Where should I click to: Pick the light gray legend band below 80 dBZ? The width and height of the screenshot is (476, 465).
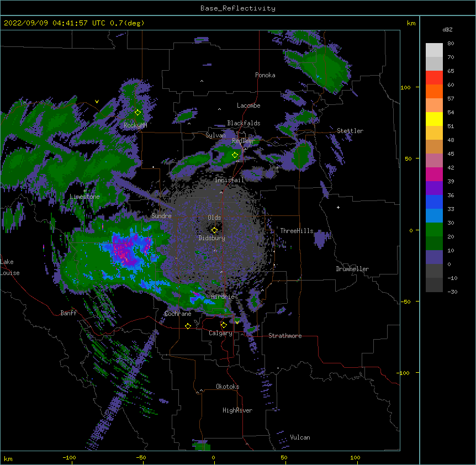(434, 50)
